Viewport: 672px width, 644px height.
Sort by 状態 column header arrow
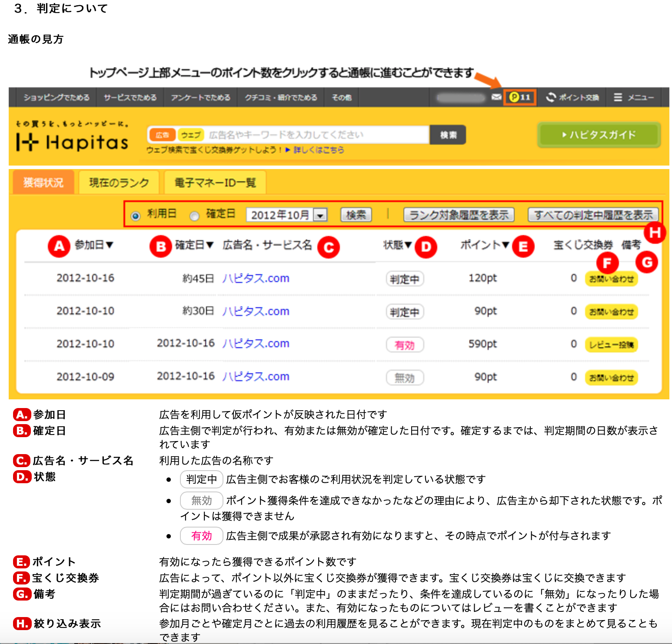[408, 245]
